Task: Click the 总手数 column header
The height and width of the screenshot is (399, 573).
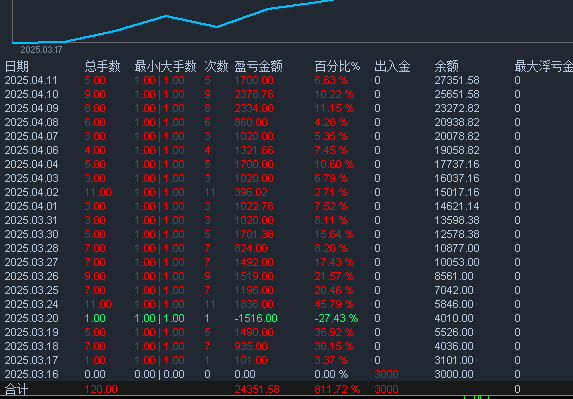Action: (x=102, y=66)
